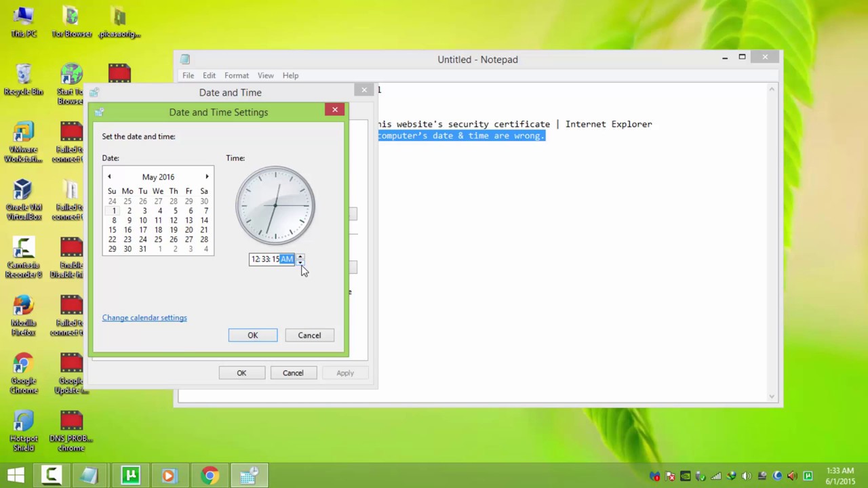
Task: Open Google Chrome from the taskbar
Action: [210, 476]
